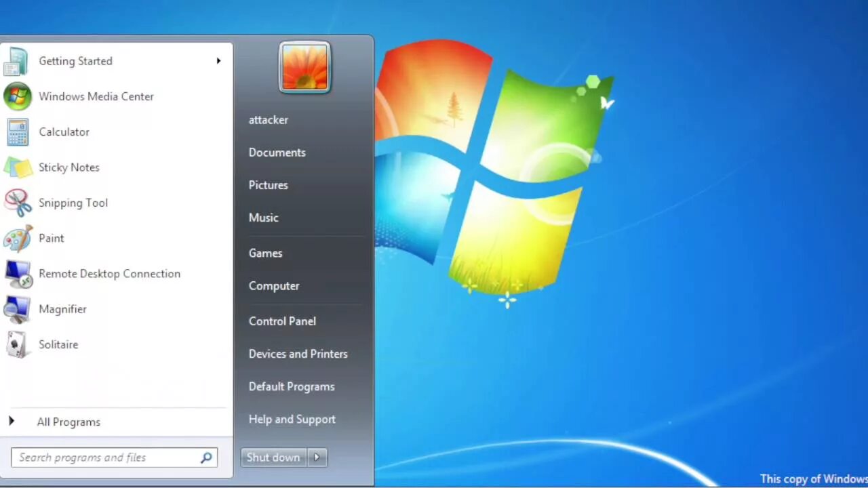Open Documents from Start menu
The height and width of the screenshot is (488, 868).
[277, 152]
